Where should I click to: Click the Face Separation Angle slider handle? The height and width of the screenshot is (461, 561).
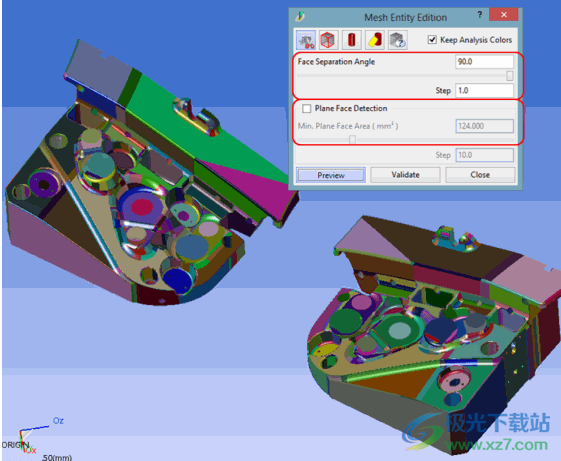pyautogui.click(x=510, y=76)
